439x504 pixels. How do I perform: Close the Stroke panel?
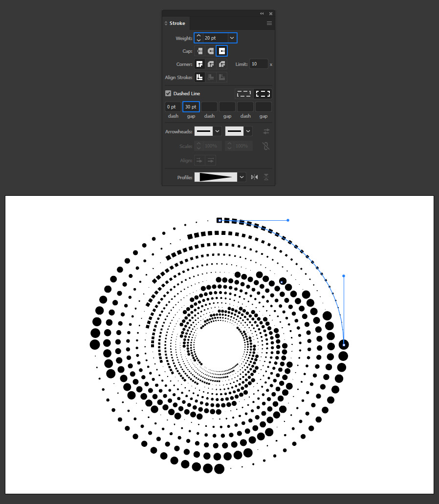click(270, 14)
